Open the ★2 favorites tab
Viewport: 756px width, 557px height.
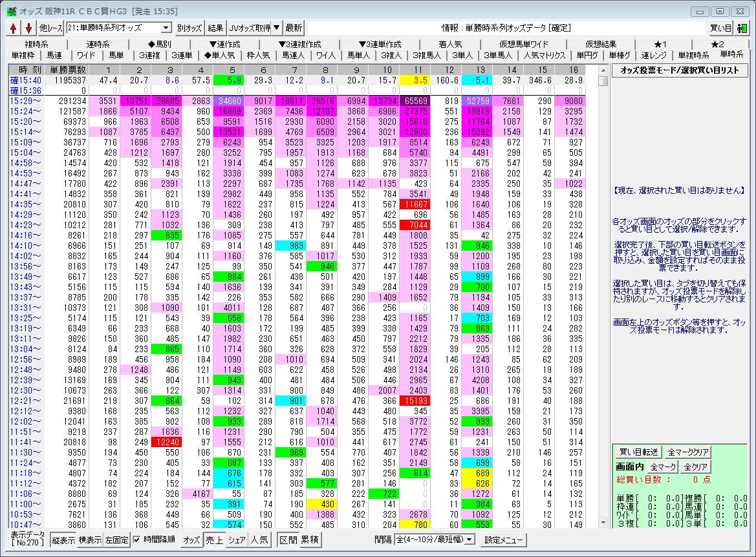click(x=717, y=44)
